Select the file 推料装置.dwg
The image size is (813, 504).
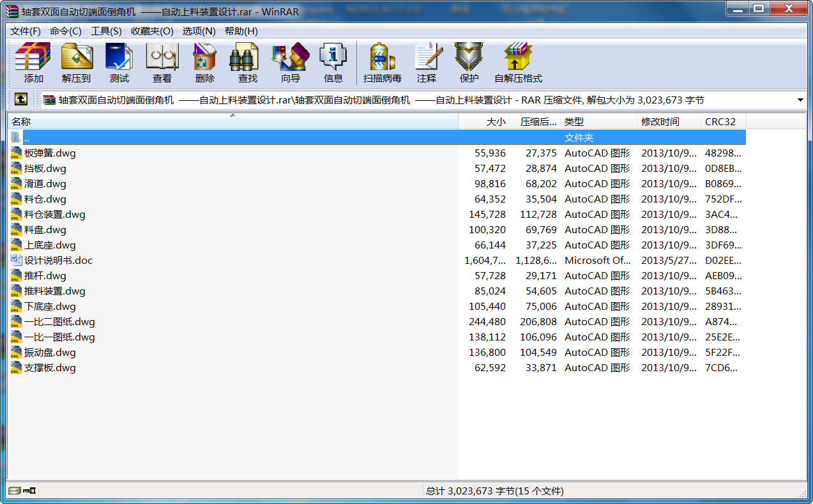pyautogui.click(x=55, y=291)
